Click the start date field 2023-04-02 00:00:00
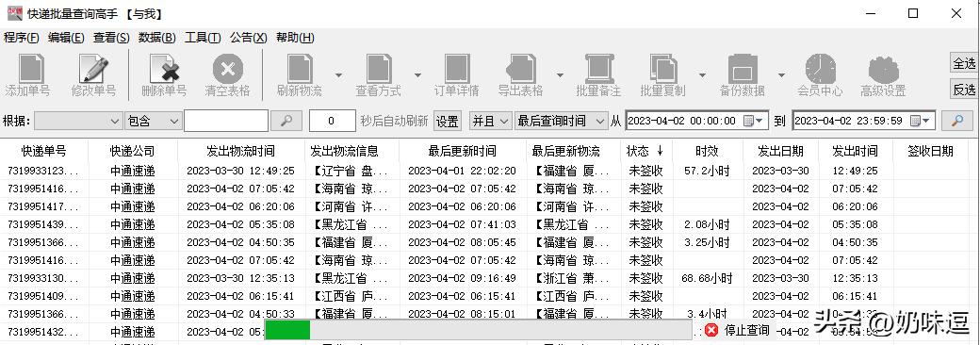 coord(696,121)
